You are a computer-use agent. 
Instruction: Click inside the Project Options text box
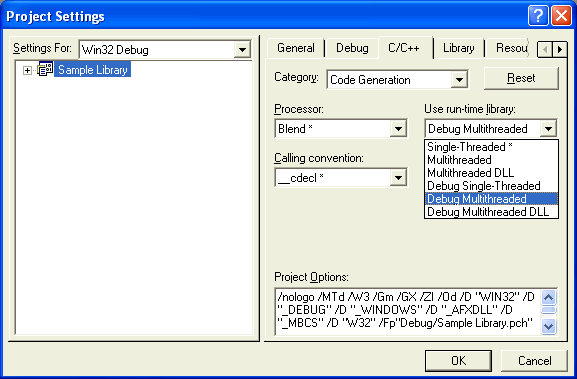click(x=408, y=312)
